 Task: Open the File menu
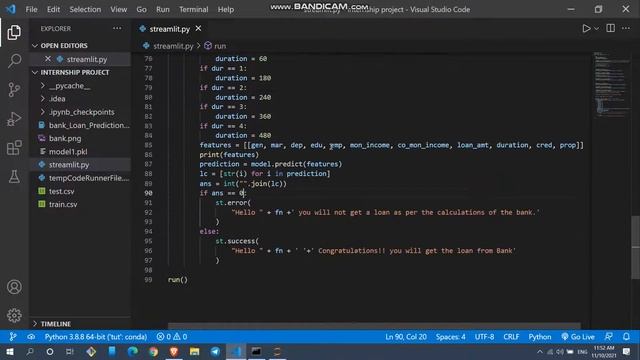(x=31, y=9)
